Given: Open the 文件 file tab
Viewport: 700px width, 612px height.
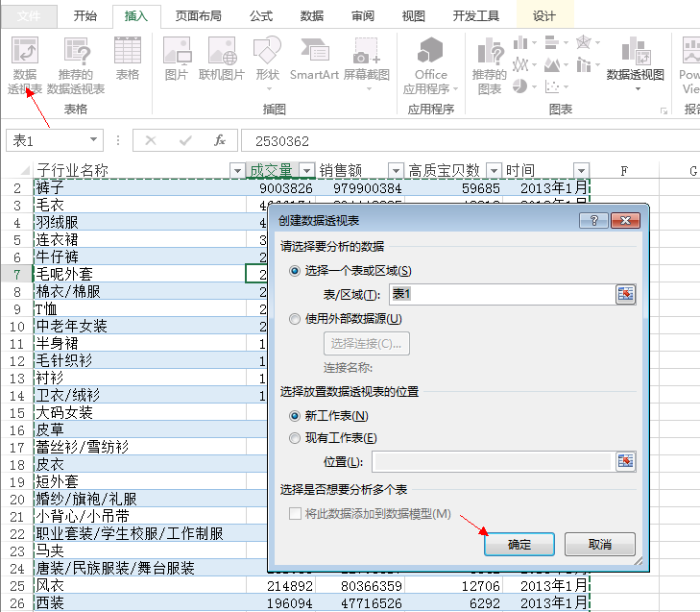Looking at the screenshot, I should 29,16.
